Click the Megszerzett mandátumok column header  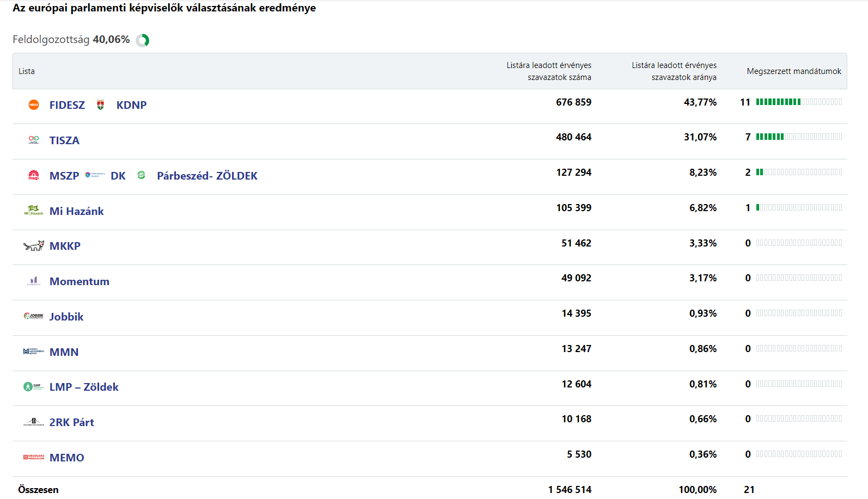[x=793, y=71]
